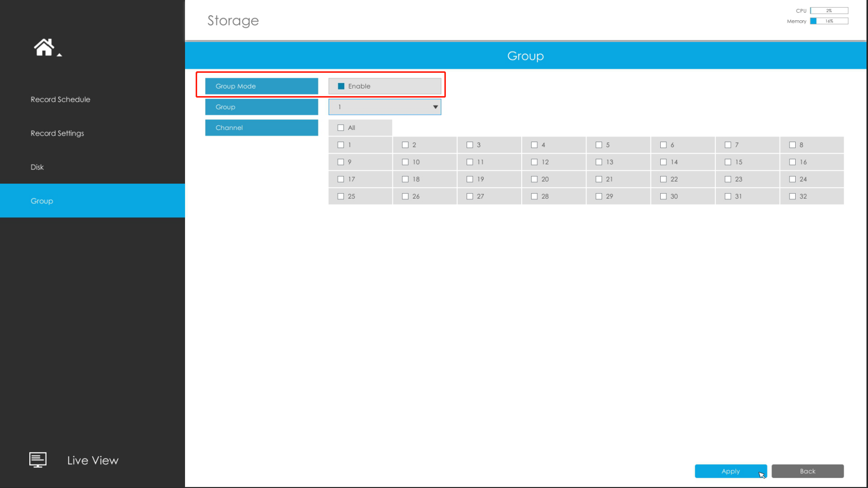This screenshot has height=488, width=868.
Task: Click the Storage page title
Action: click(233, 21)
